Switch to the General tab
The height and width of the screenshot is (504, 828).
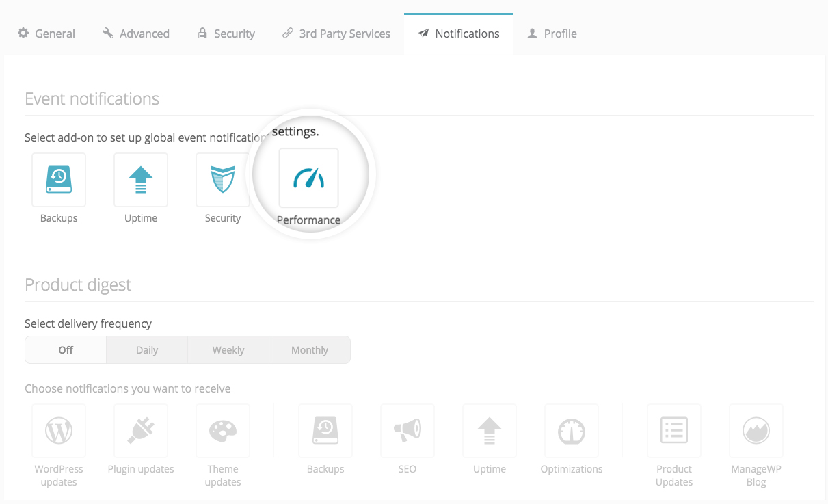point(46,34)
